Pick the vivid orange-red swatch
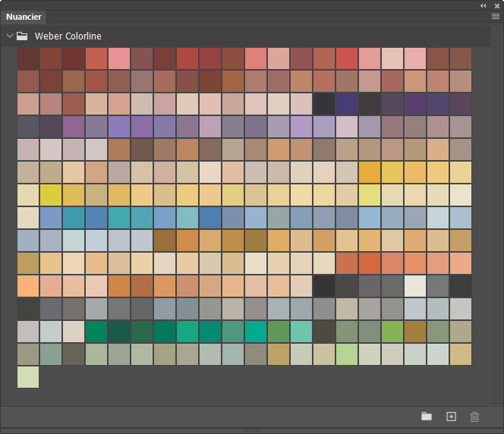Screen dimensions: 504x434 (370, 263)
